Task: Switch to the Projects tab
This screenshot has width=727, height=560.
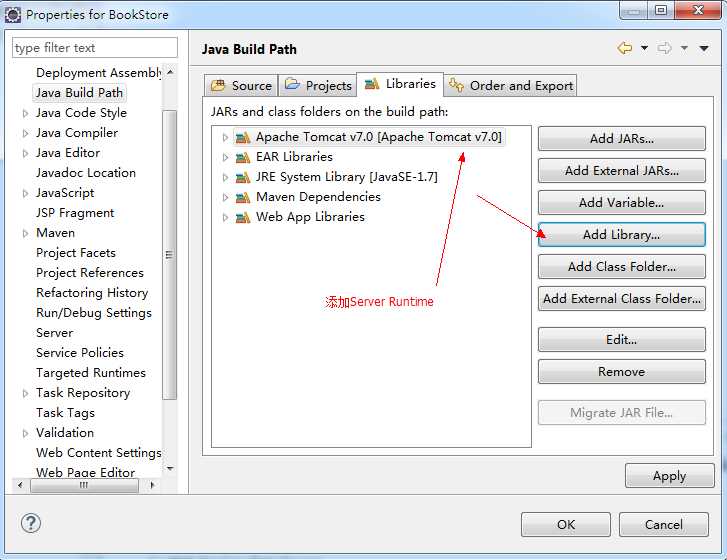Action: [x=318, y=86]
